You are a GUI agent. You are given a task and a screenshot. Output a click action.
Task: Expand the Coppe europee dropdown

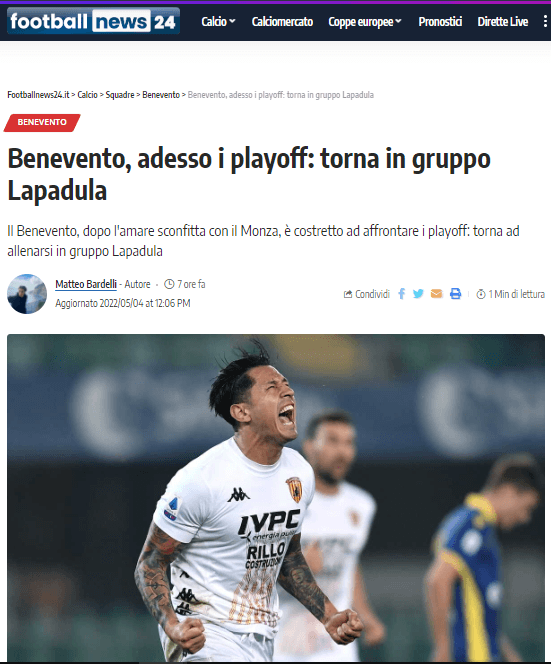[365, 22]
